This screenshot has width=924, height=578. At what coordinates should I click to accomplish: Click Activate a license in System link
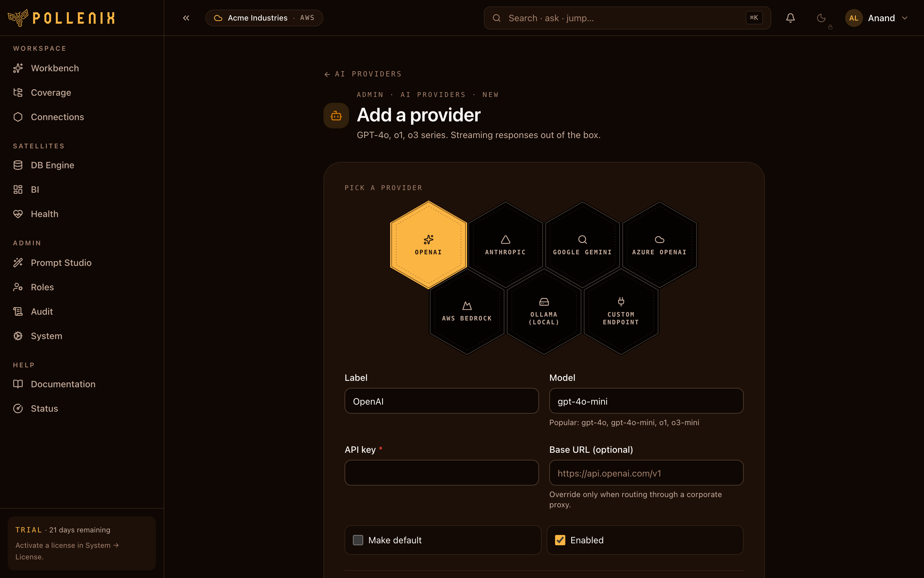(67, 551)
